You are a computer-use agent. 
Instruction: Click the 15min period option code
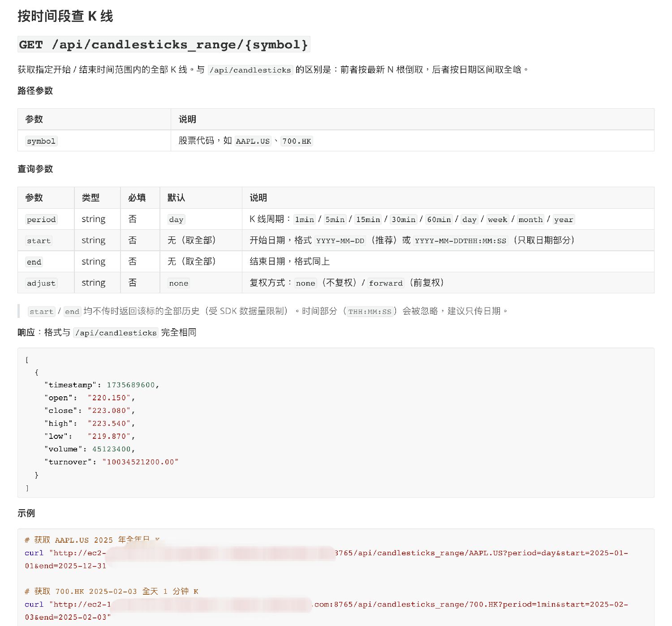368,219
